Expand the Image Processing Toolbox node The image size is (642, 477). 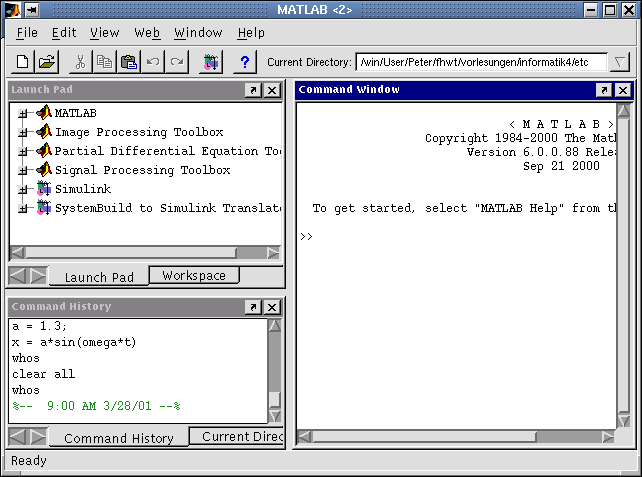[x=22, y=132]
